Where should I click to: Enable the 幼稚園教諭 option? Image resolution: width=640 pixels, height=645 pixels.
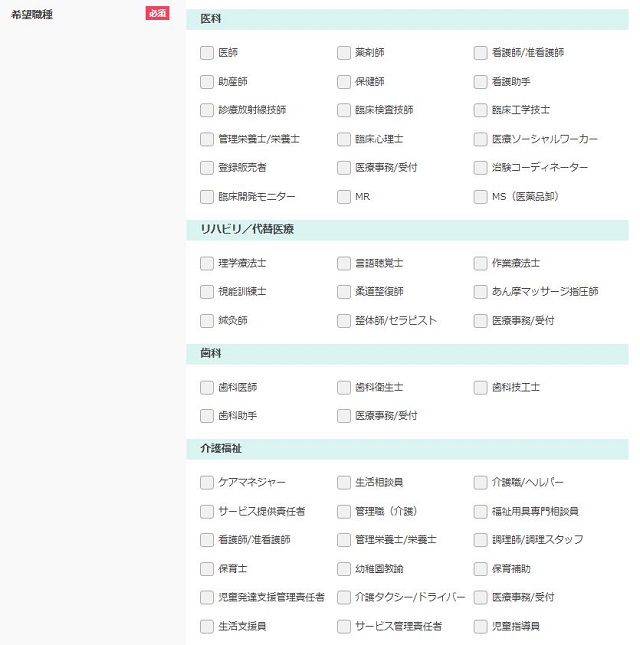pos(343,569)
